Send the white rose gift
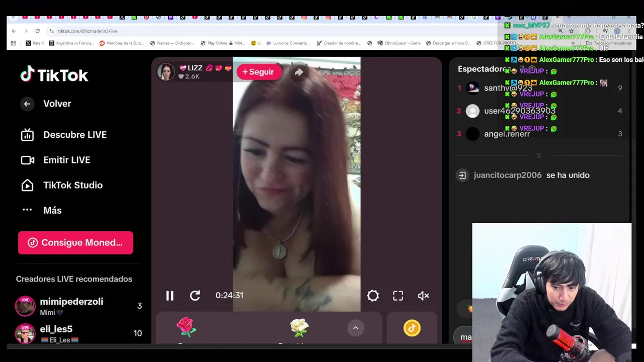Viewport: 644px width, 362px height. point(299,328)
